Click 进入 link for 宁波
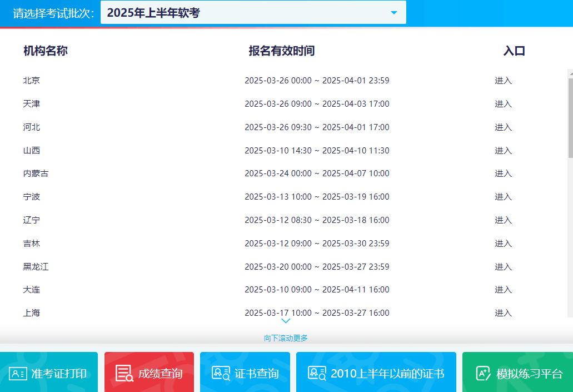 click(x=503, y=197)
